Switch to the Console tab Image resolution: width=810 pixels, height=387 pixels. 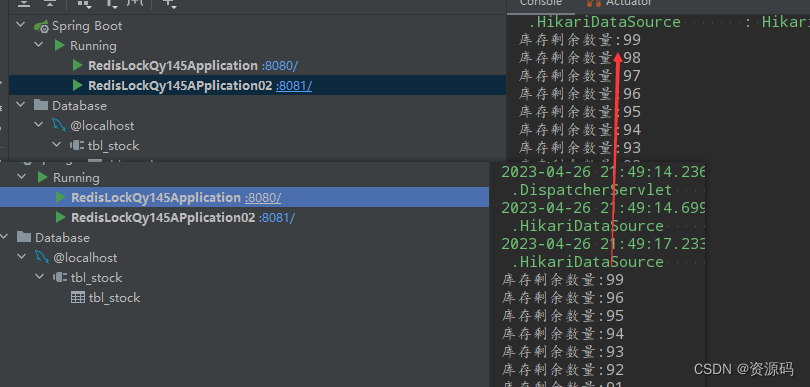[x=540, y=3]
